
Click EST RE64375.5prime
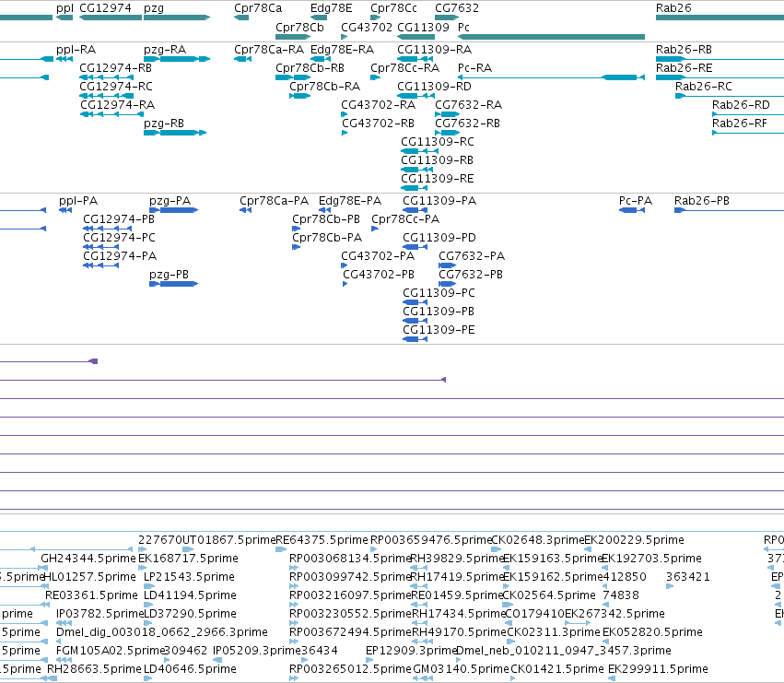pyautogui.click(x=322, y=540)
